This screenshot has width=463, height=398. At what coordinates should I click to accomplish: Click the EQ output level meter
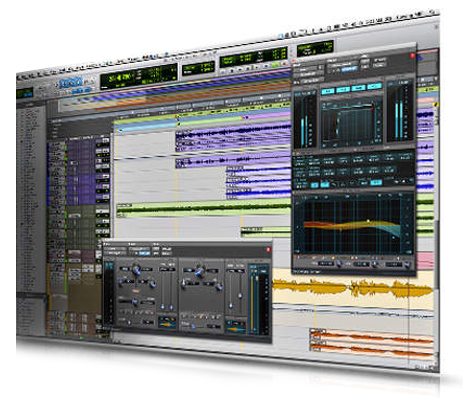[400, 110]
